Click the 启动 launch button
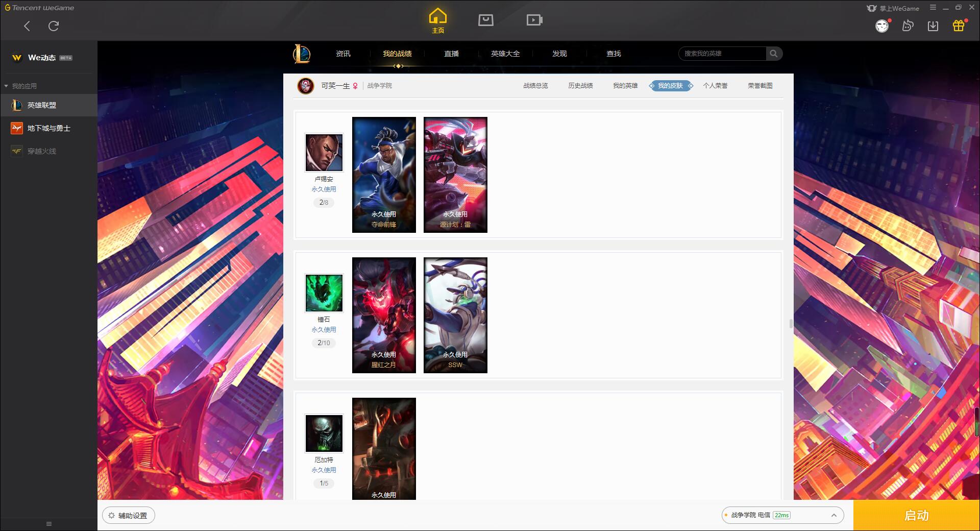The image size is (980, 531). coord(916,516)
